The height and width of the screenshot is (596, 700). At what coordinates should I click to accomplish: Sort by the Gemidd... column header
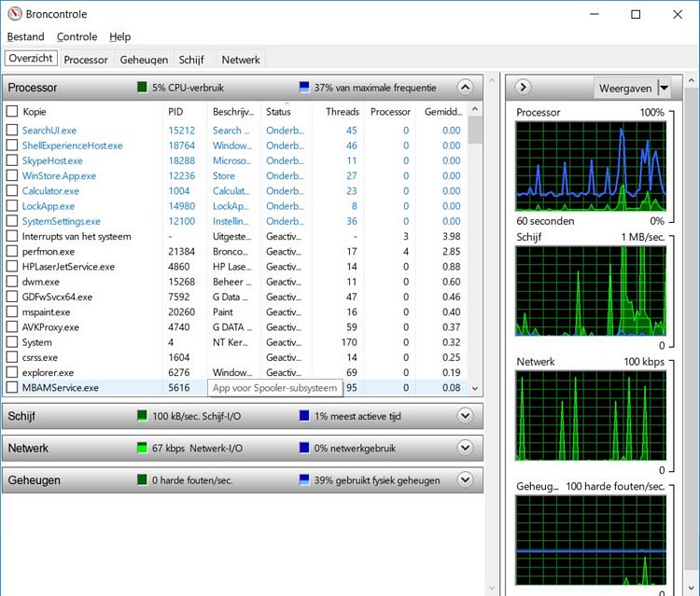[x=441, y=112]
